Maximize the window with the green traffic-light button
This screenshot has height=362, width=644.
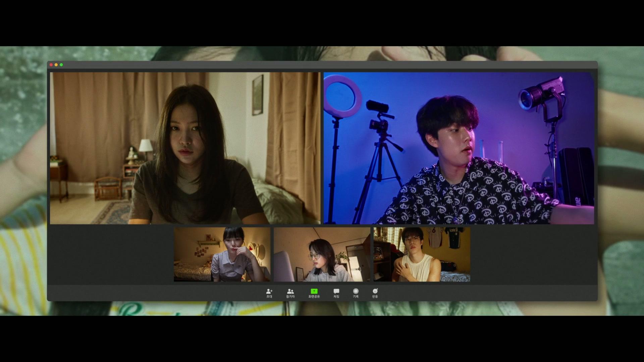tap(61, 65)
